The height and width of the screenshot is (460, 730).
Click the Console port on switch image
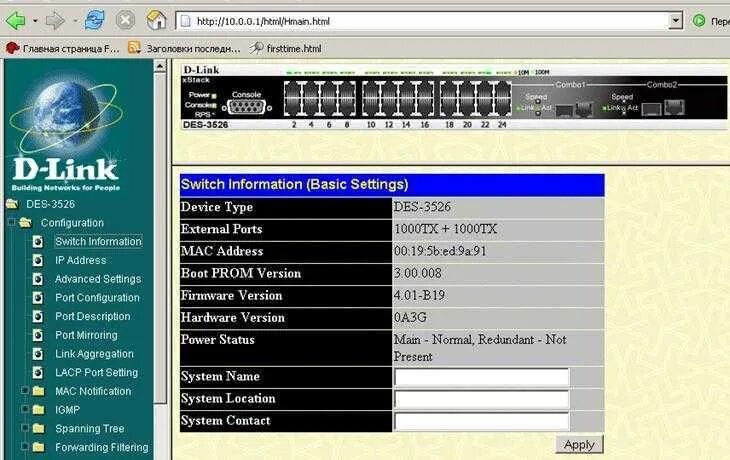coord(246,107)
